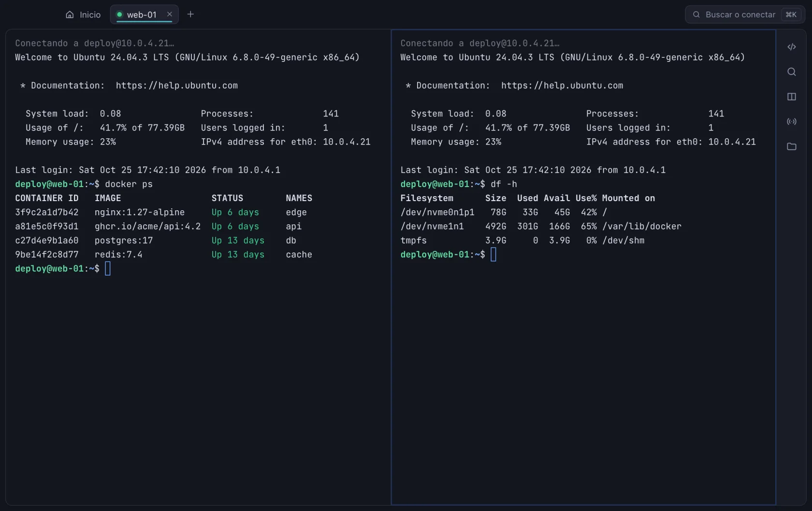Close the web-01 tab
The image size is (812, 511).
coord(169,14)
